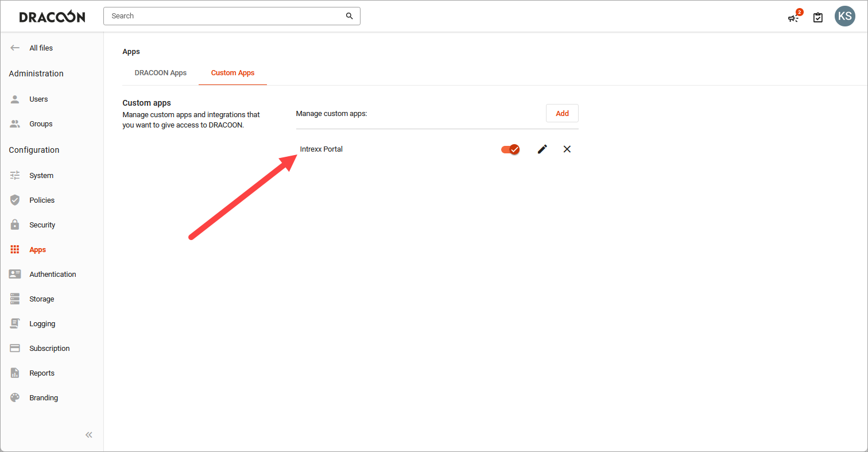
Task: Click the search magnifier icon
Action: coord(349,16)
